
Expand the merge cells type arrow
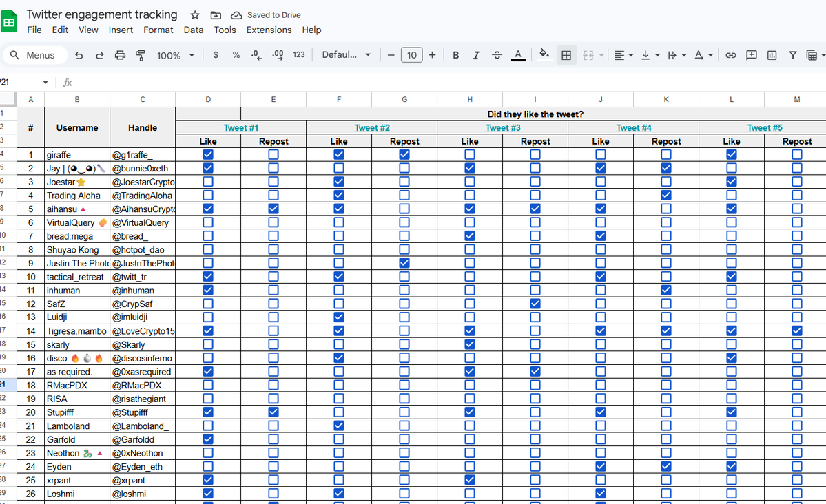click(601, 55)
